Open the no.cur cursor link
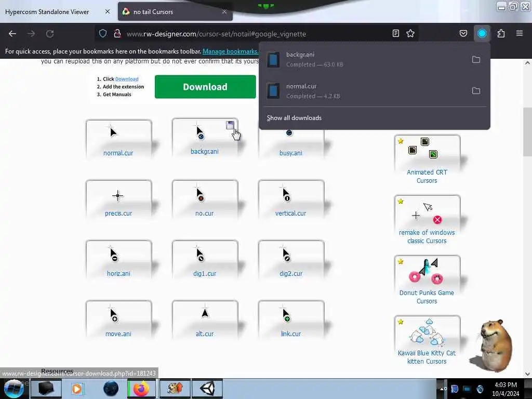Viewport: 532px width, 399px height. (x=205, y=214)
